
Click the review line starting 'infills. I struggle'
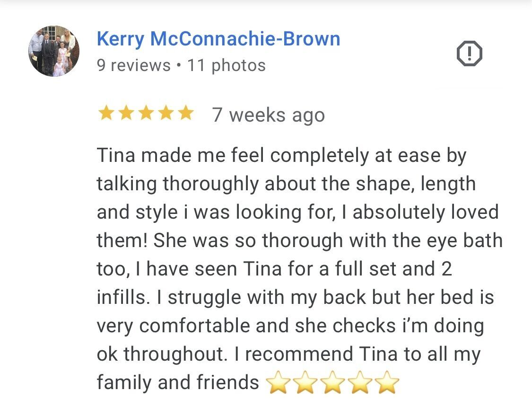[295, 297]
